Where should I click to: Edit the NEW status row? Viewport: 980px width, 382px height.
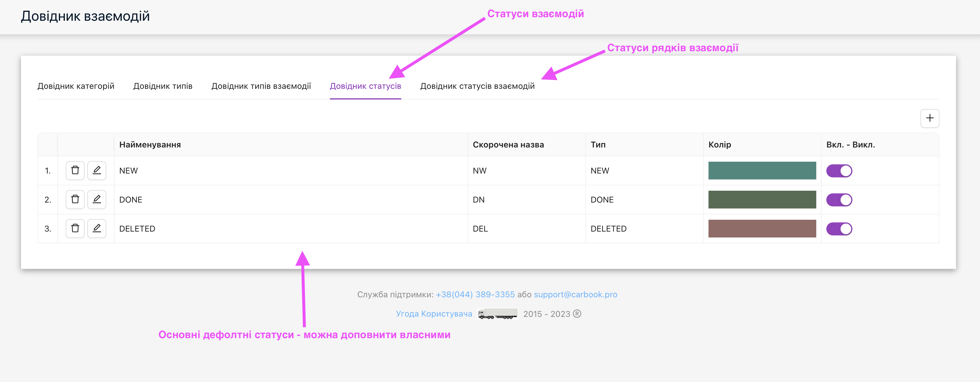(x=97, y=170)
